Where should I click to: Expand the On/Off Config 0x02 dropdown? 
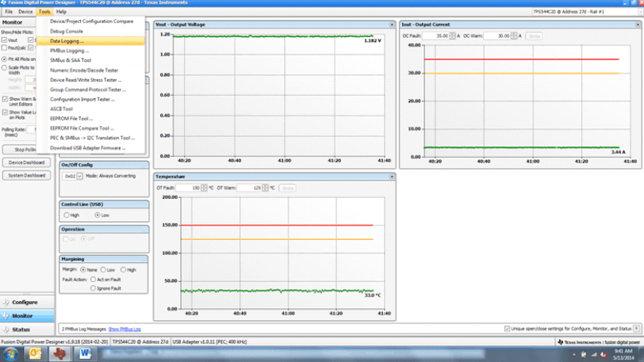tap(79, 176)
